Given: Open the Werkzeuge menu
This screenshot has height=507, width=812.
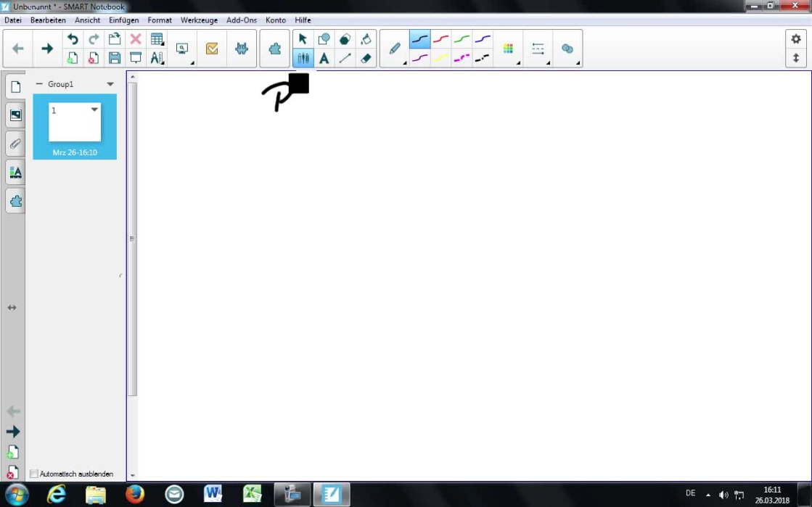Looking at the screenshot, I should 199,20.
